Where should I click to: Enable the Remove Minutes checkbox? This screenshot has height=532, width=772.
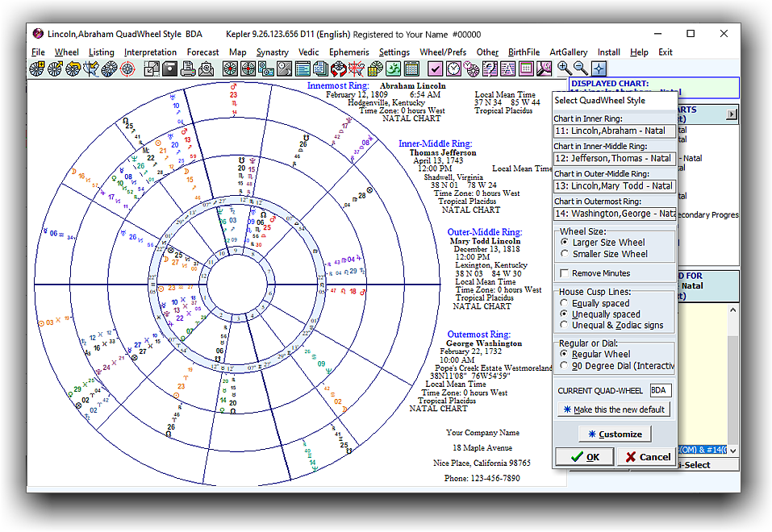click(x=565, y=274)
